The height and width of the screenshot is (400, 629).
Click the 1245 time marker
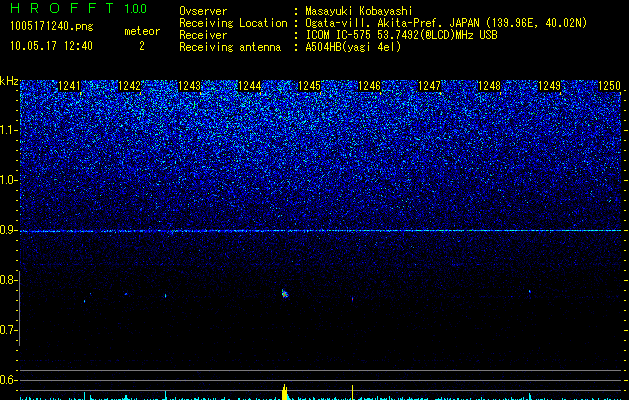pyautogui.click(x=310, y=86)
